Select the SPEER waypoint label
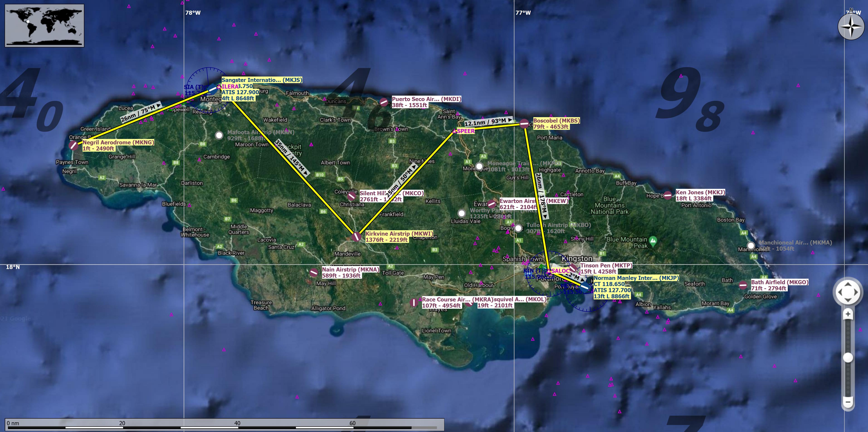This screenshot has width=868, height=432. tap(466, 131)
